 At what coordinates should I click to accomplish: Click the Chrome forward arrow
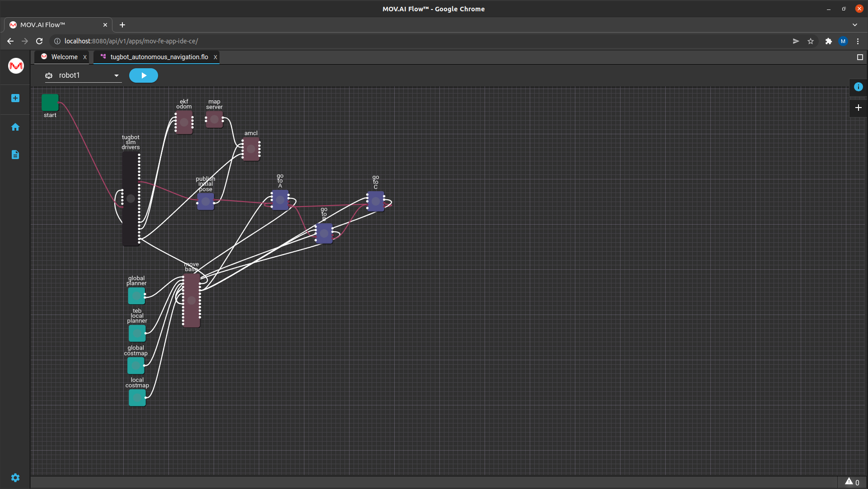click(25, 41)
